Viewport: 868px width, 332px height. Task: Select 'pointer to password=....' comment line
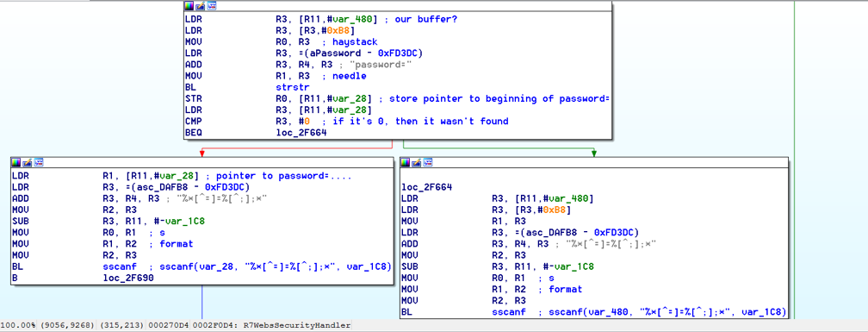coord(182,176)
